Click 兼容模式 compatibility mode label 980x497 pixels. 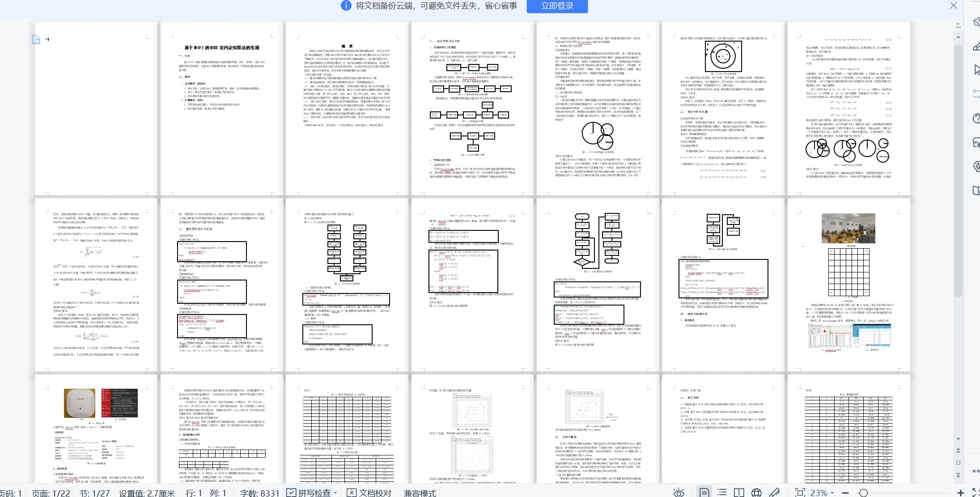coord(420,493)
